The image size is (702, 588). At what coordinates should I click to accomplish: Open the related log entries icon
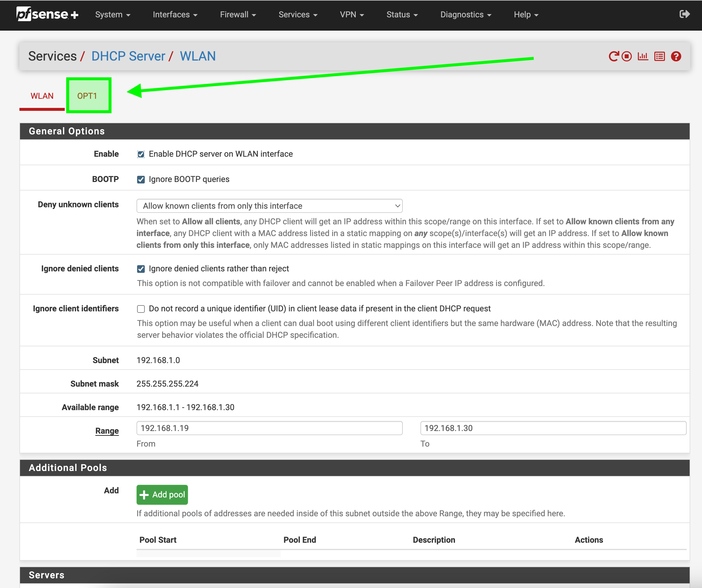659,56
